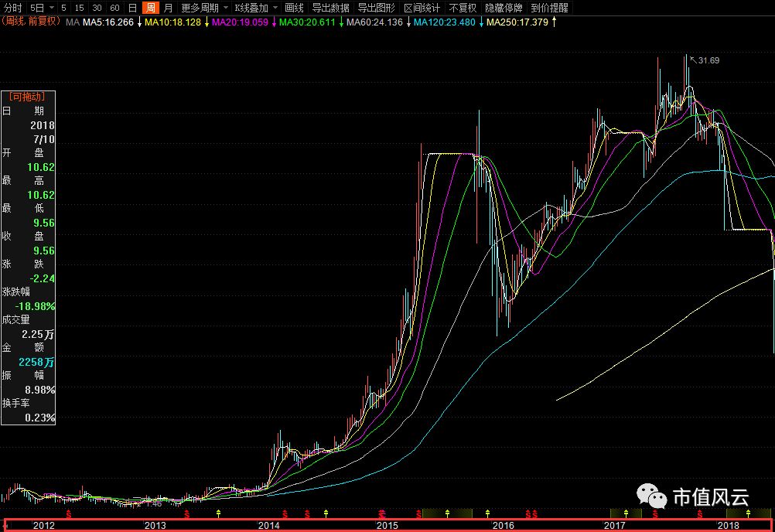Click the 2016 year on the time axis
Screen dimensions: 775x532
click(x=504, y=526)
